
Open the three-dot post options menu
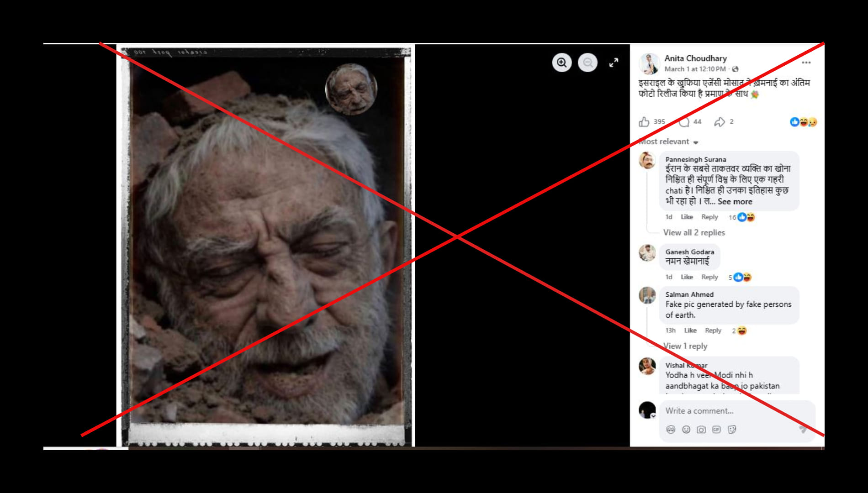806,63
